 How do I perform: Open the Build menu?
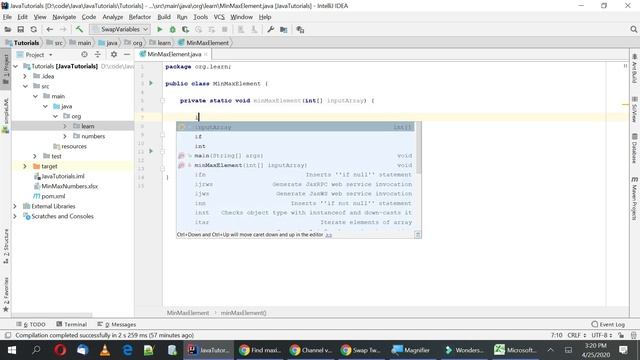click(164, 17)
